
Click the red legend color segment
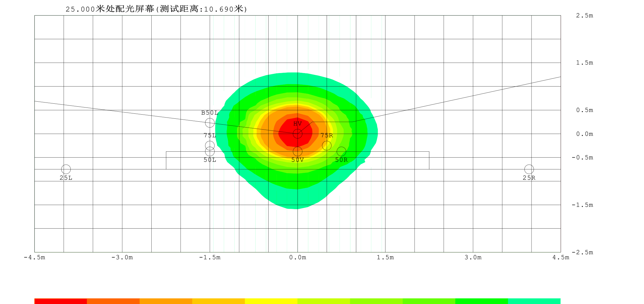coord(61,301)
